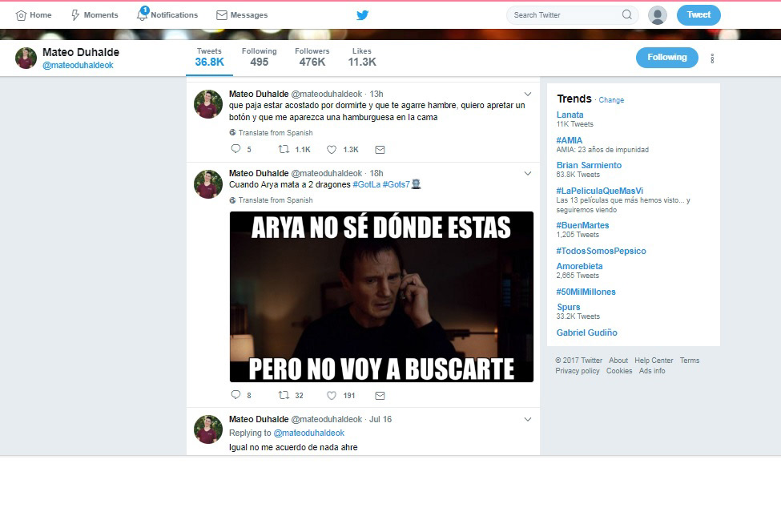The height and width of the screenshot is (532, 781).
Task: Go to the Home page
Action: coord(34,15)
